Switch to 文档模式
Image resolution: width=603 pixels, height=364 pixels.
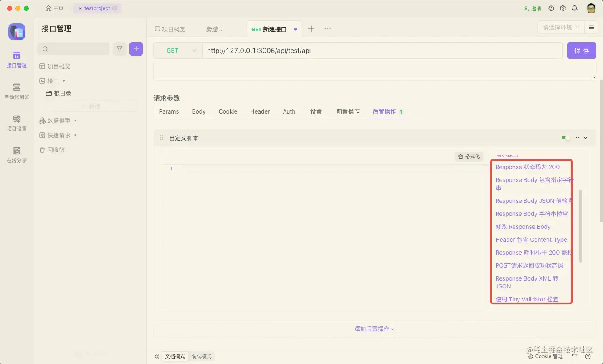175,356
